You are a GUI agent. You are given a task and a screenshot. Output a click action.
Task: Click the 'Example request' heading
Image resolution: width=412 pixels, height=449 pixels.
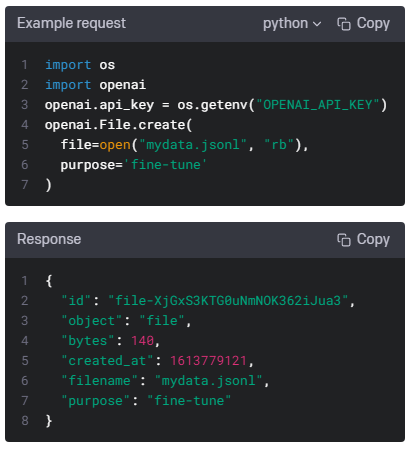tap(72, 23)
